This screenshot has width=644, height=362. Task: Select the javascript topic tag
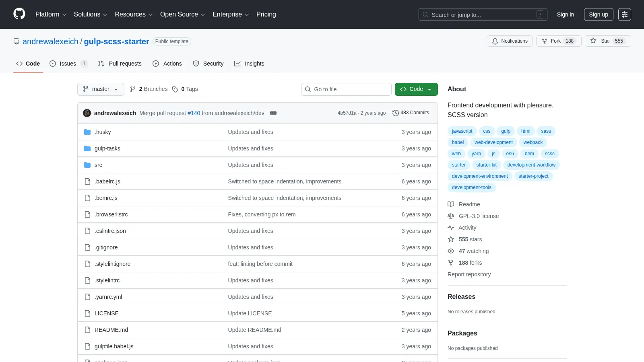coord(462,131)
